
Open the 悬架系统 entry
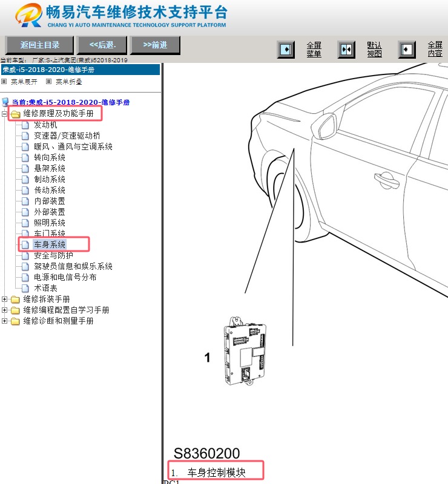pyautogui.click(x=50, y=168)
